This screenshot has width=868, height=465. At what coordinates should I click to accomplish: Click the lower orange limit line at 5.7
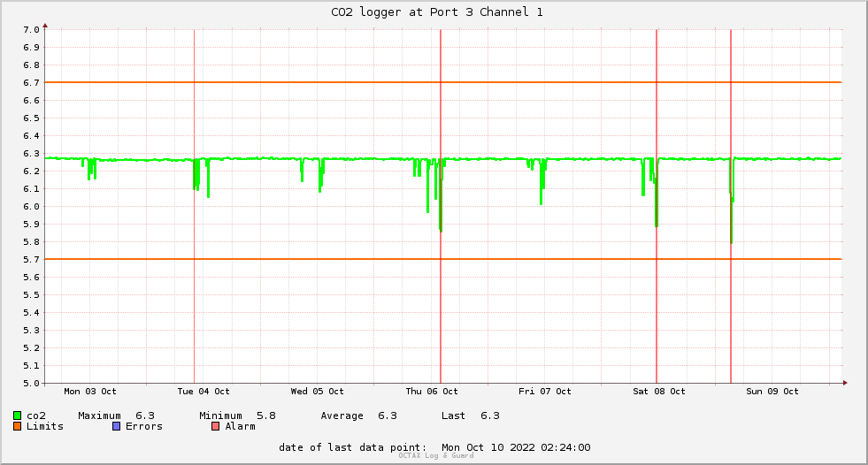pos(443,259)
